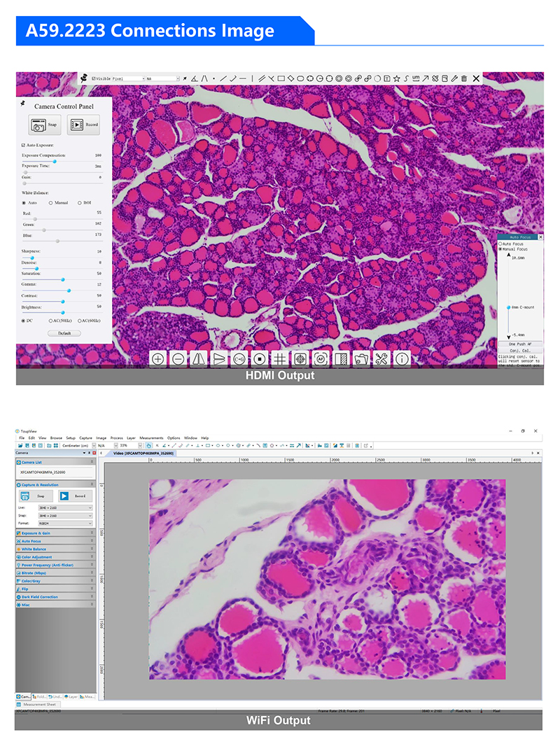Viewport: 560px width, 744px height.
Task: Click the info icon in bottom toolbar
Action: click(402, 359)
